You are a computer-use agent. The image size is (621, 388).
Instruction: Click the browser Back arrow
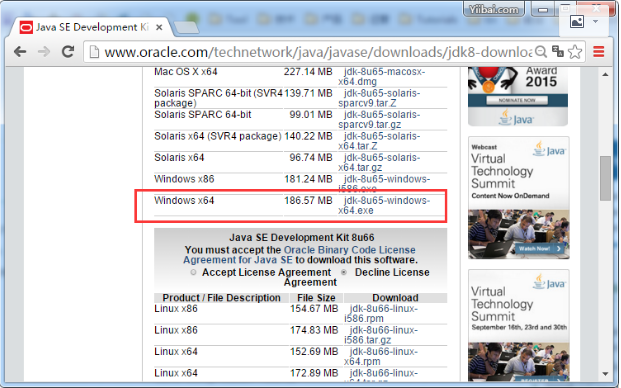click(x=20, y=52)
